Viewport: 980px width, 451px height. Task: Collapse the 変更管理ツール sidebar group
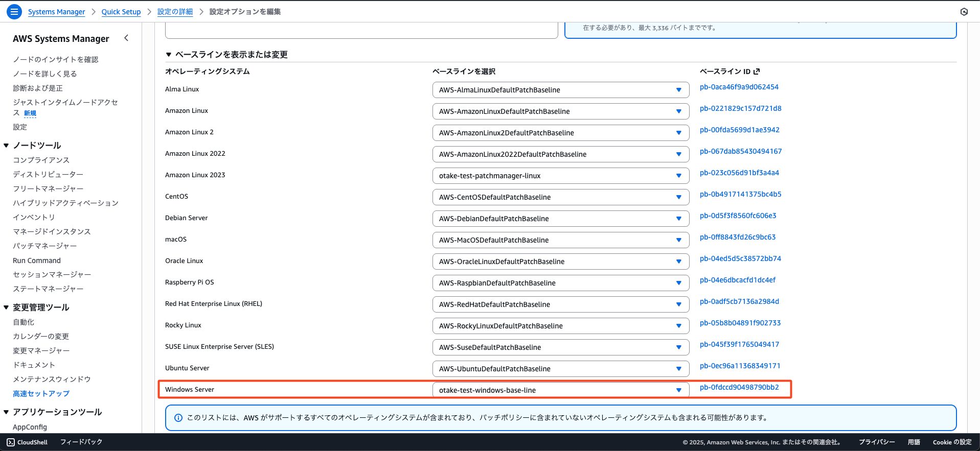[6, 307]
